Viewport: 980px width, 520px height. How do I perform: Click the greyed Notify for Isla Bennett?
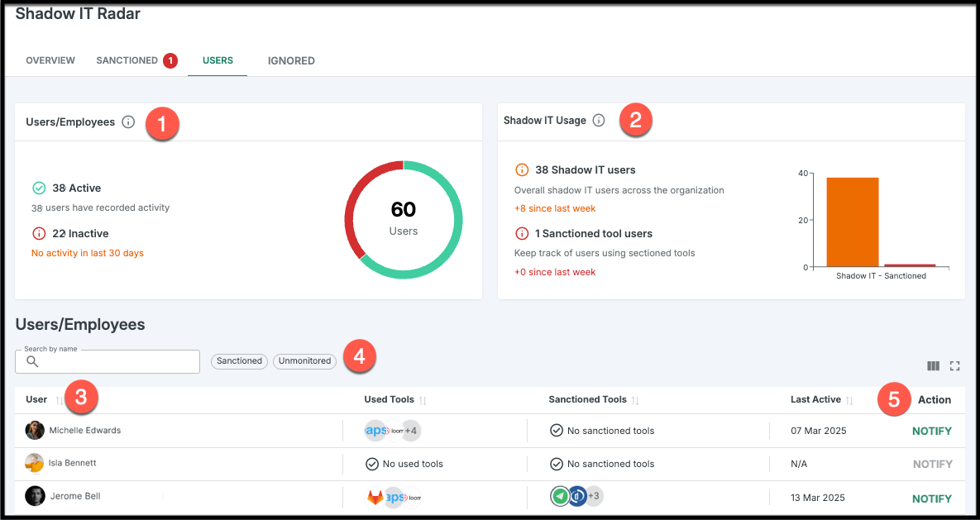click(x=933, y=465)
